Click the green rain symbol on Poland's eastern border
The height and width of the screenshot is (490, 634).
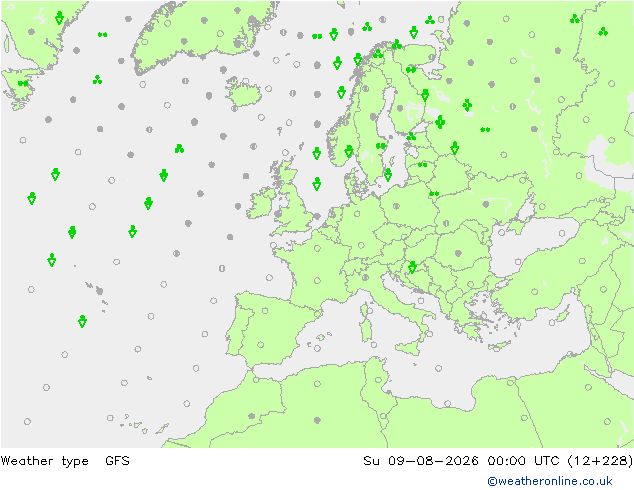coord(434,194)
